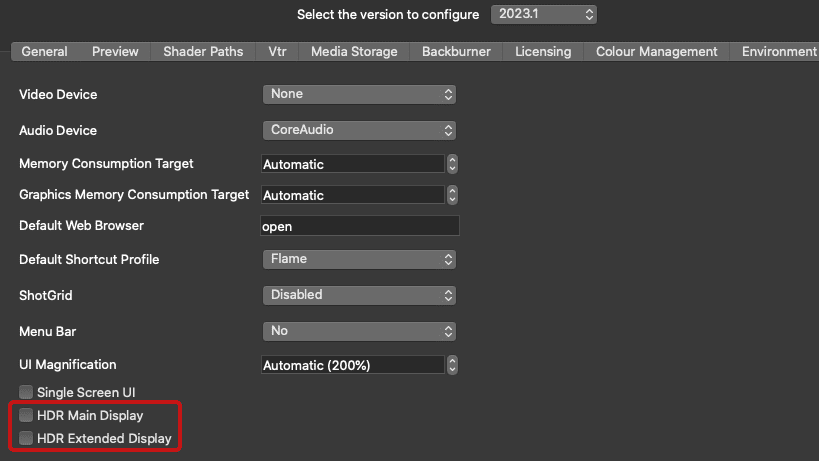Expand the ShotGrid Disabled dropdown
The width and height of the screenshot is (819, 461).
[x=359, y=295]
